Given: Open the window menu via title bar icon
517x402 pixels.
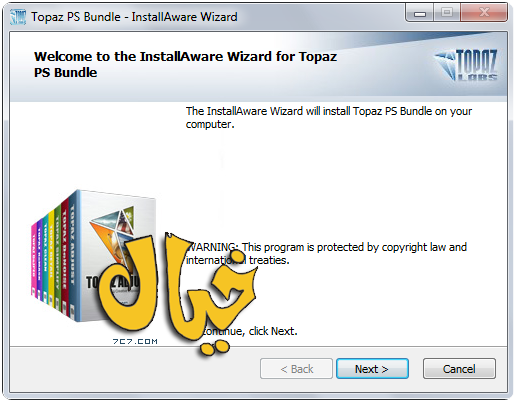Looking at the screenshot, I should click(18, 17).
